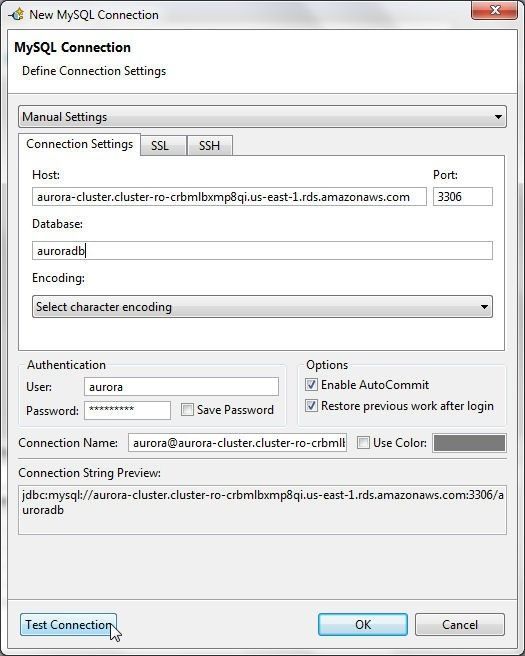Focus the Host input field
Viewport: 525px width, 656px height.
coord(229,197)
